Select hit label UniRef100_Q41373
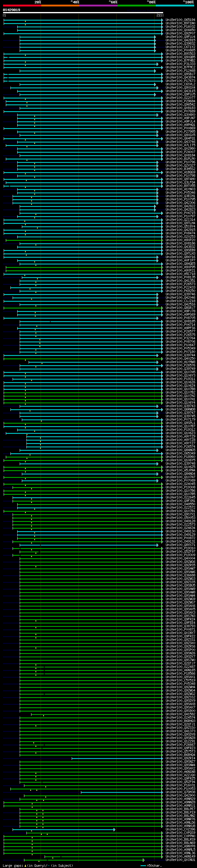 point(180,731)
